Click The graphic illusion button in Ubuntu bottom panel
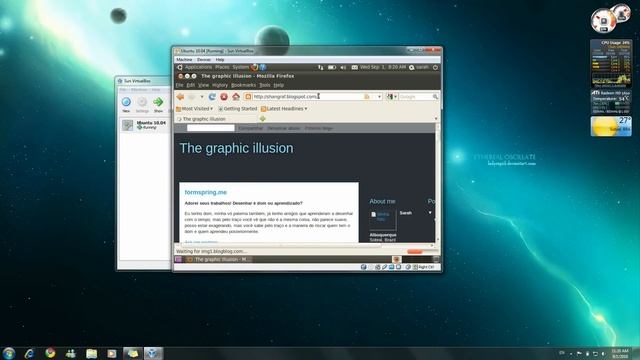 218,259
